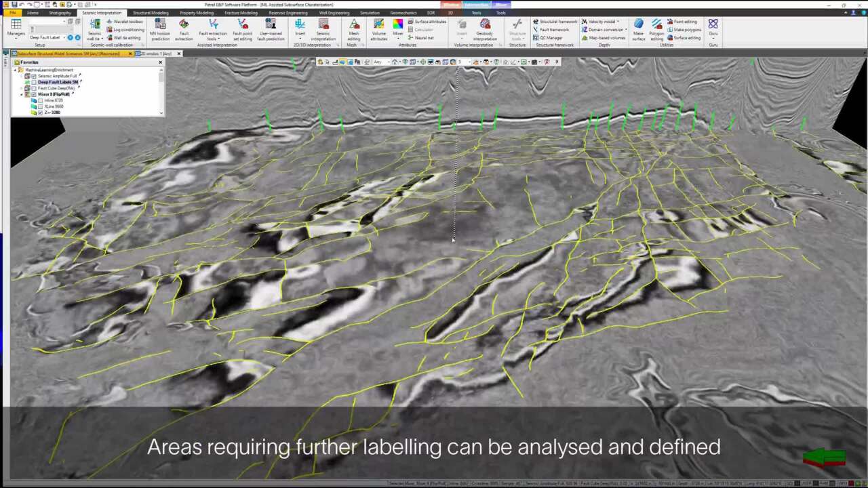This screenshot has width=868, height=488.
Task: Select the 3D window 1 tab
Action: [x=155, y=54]
